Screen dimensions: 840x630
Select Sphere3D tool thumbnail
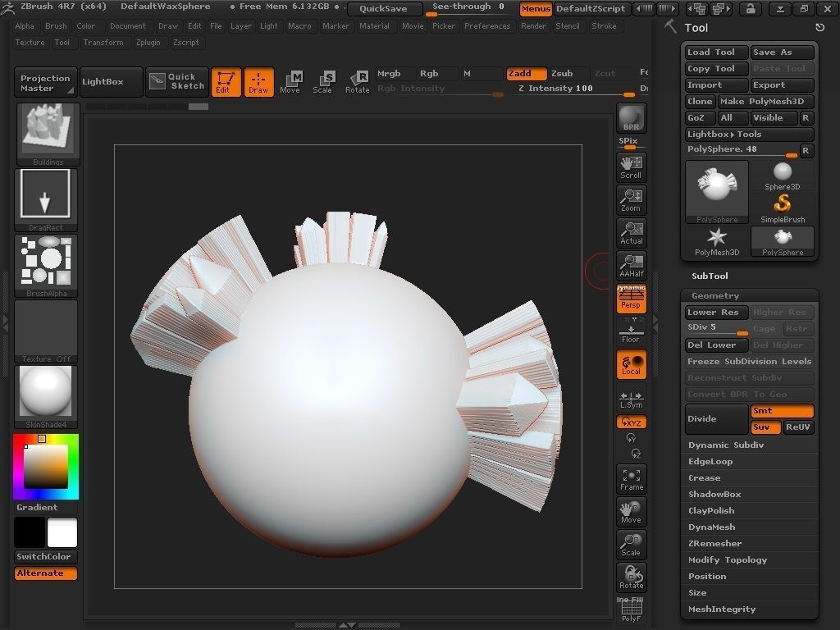pos(782,176)
